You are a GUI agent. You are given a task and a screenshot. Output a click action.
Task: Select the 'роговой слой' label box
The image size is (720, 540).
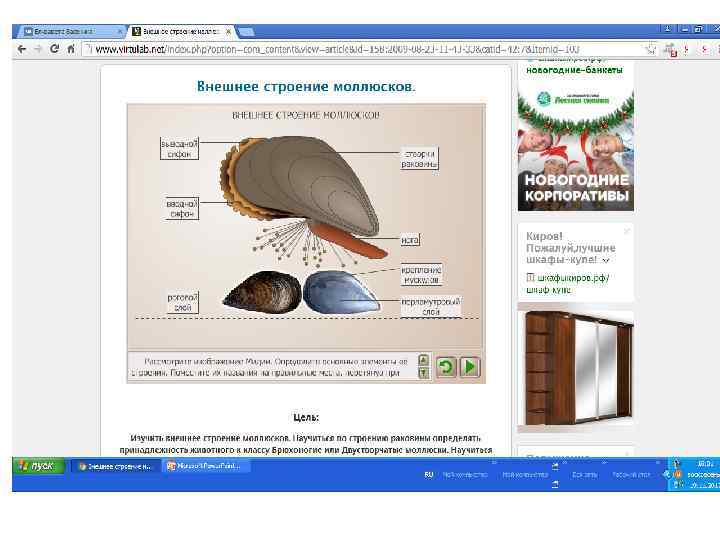coord(182,302)
